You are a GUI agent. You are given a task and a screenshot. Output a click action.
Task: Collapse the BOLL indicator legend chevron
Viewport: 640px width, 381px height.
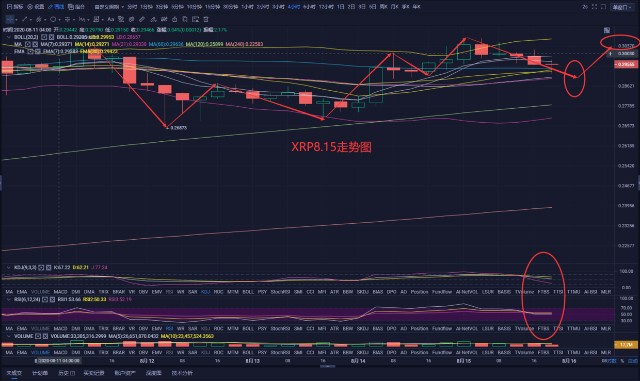[9, 37]
